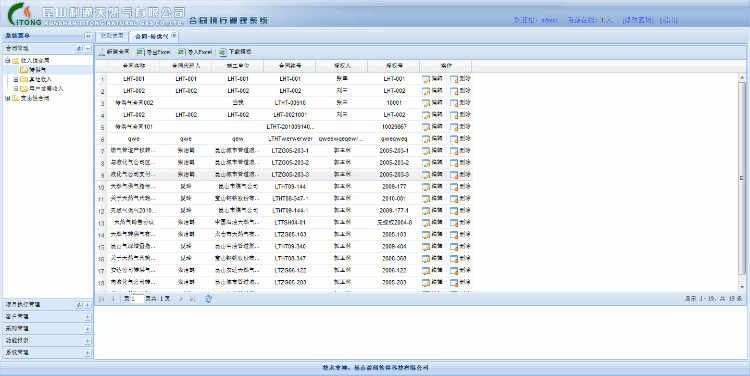Click pin icon on contract management header
This screenshot has width=750, height=376.
click(79, 48)
